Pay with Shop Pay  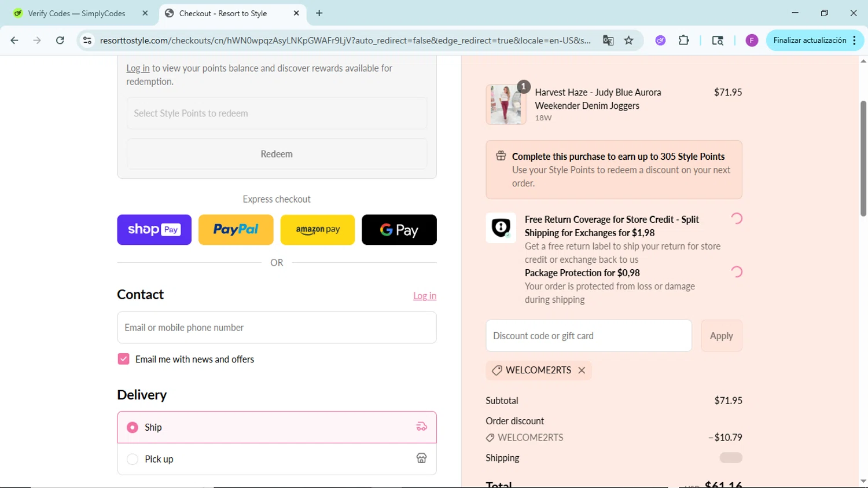(154, 230)
